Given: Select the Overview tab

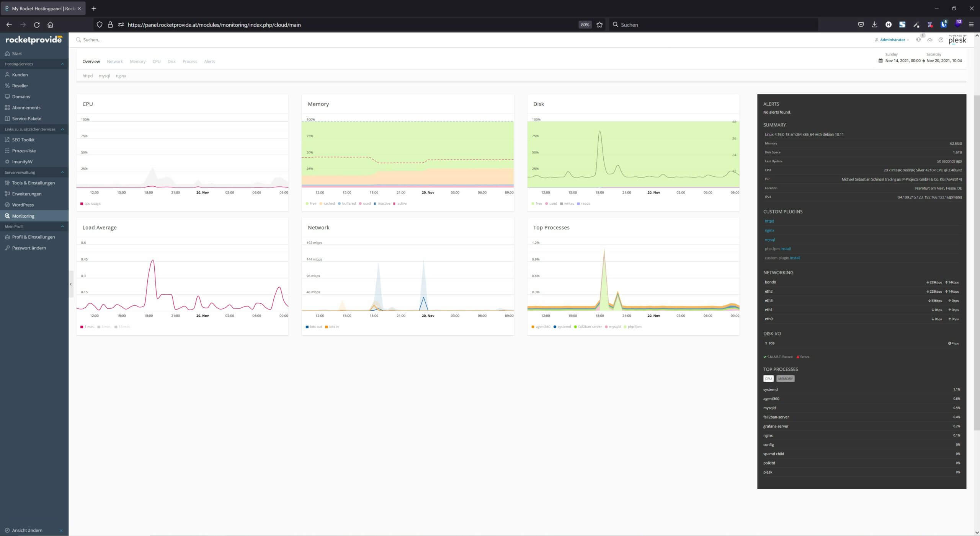Looking at the screenshot, I should [x=91, y=62].
